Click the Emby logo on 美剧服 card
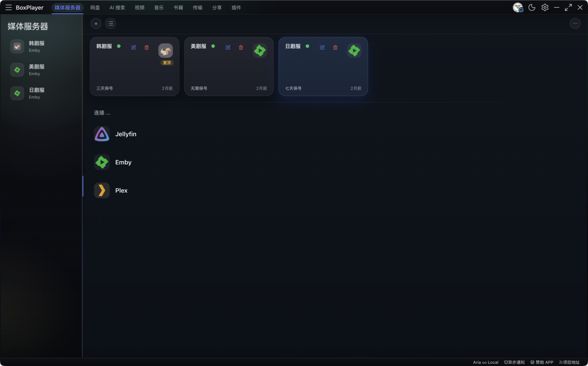Screen dimensions: 588x366 pos(260,51)
